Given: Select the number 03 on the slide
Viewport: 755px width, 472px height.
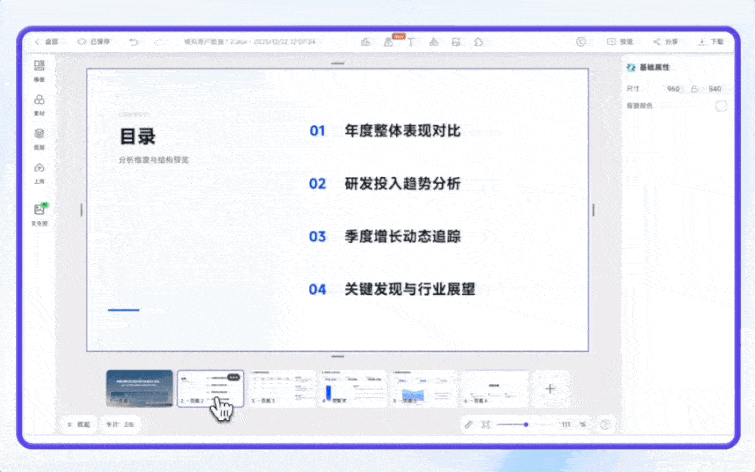Looking at the screenshot, I should [317, 236].
